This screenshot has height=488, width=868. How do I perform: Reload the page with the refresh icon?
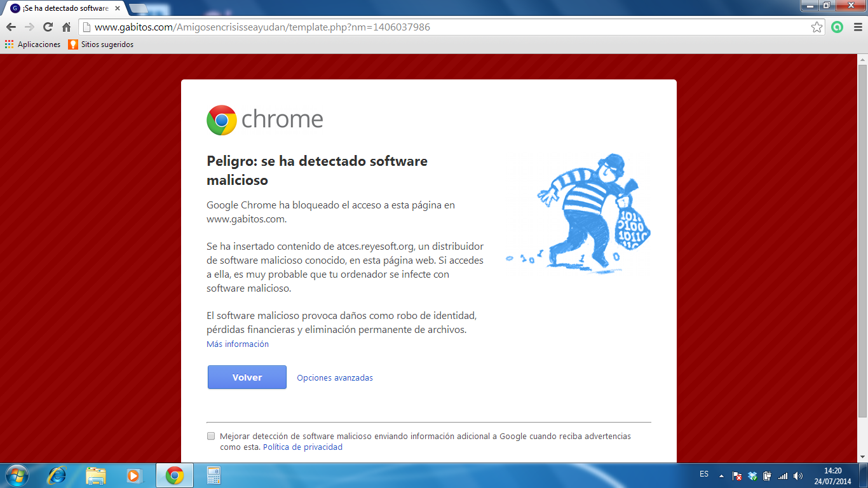48,27
